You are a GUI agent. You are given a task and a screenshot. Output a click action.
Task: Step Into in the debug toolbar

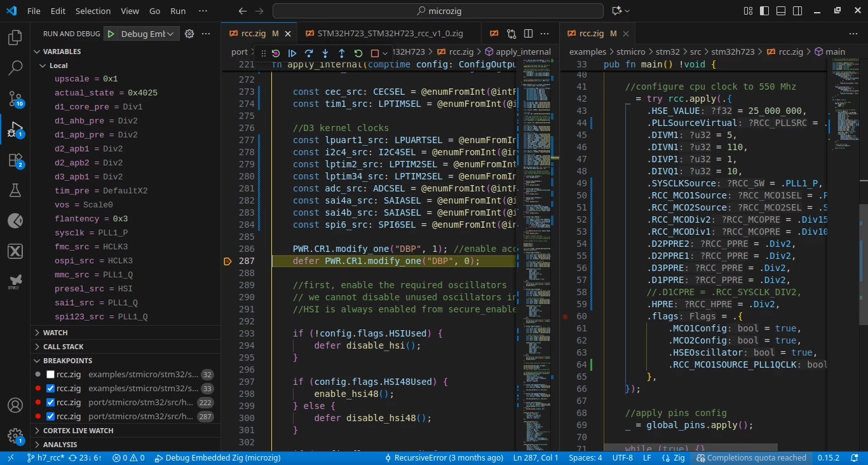coord(325,53)
